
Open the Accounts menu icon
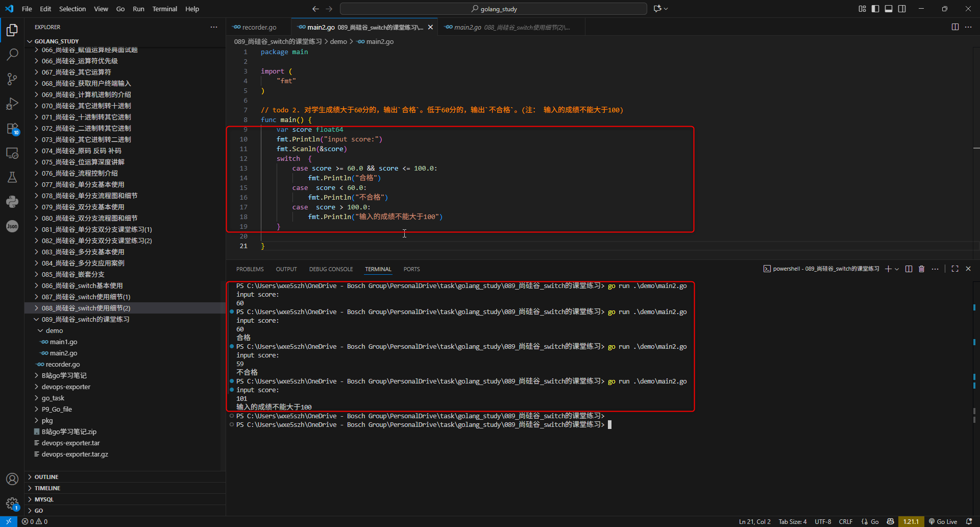tap(12, 479)
